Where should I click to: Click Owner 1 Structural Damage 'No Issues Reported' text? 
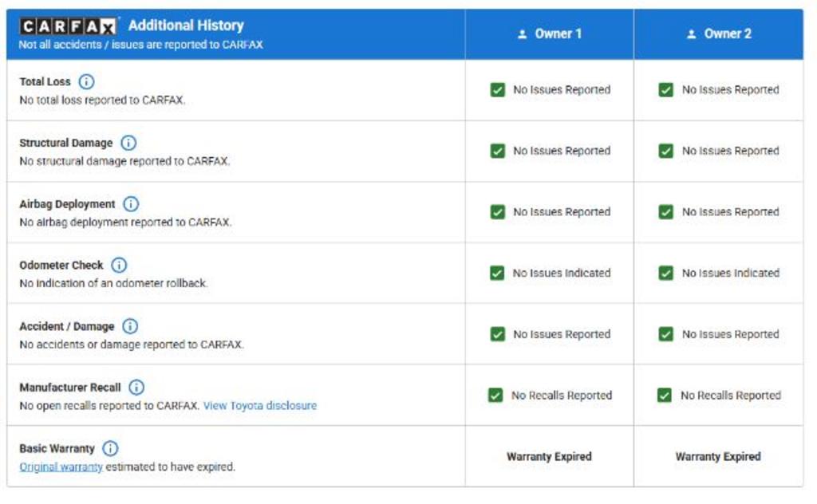tap(562, 151)
